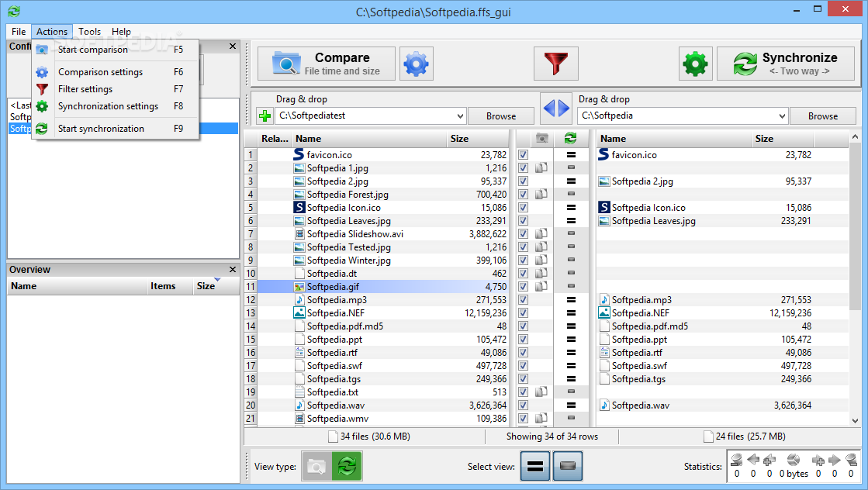868x490 pixels.
Task: Click the equal sign for favicon.ico row
Action: click(571, 155)
